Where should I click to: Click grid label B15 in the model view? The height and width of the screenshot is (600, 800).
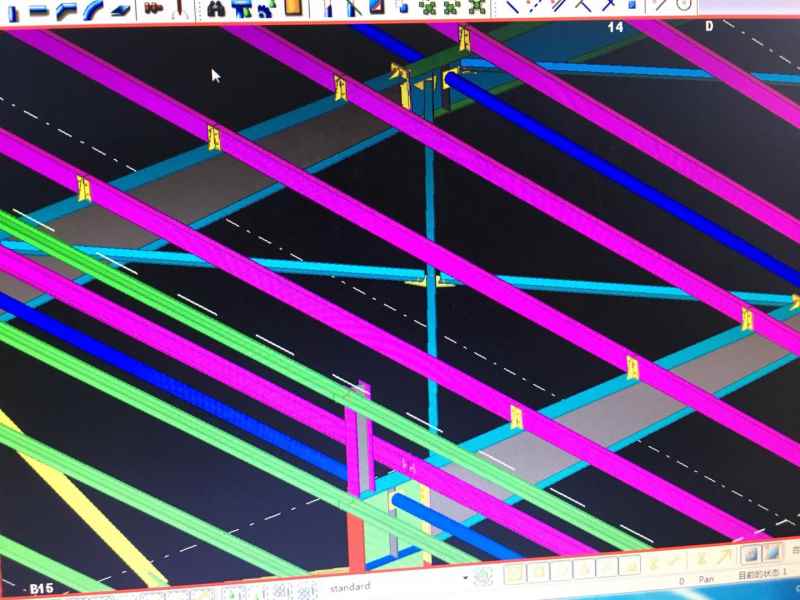[41, 589]
